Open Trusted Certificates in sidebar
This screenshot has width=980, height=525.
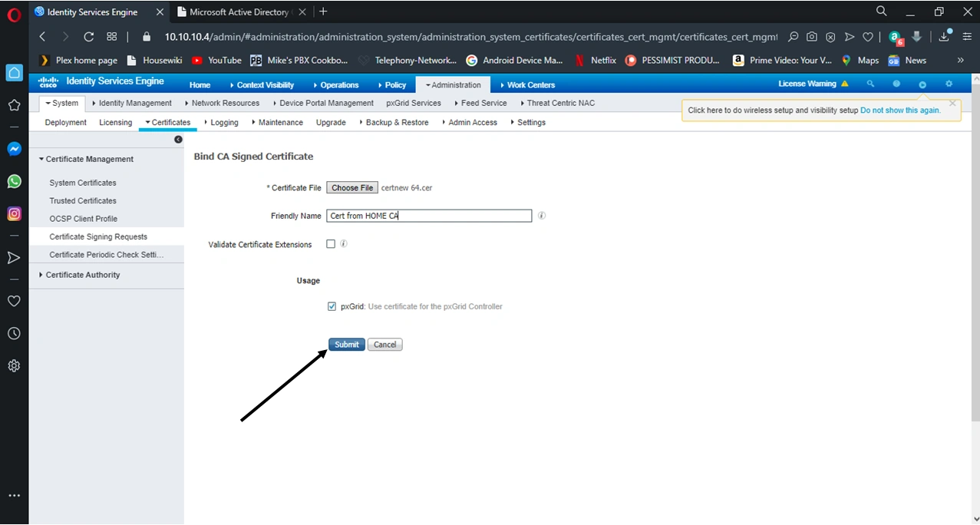83,200
